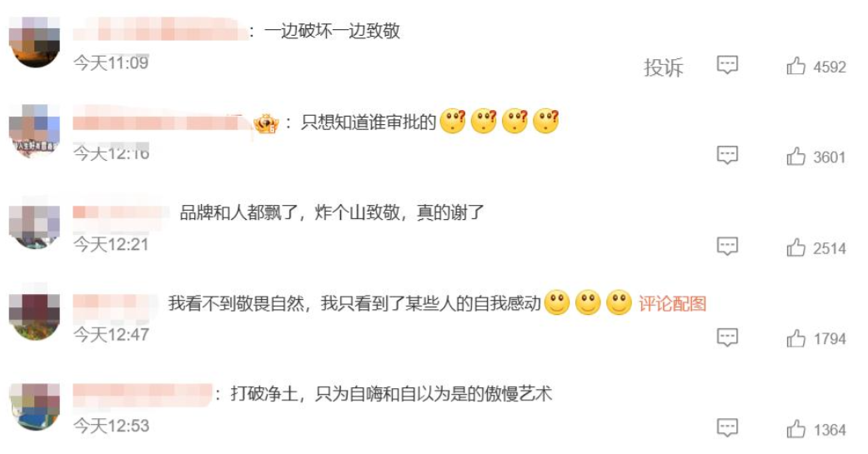Screen dimensions: 868x454
Task: Like the comment with 2514 likes
Action: tap(795, 247)
